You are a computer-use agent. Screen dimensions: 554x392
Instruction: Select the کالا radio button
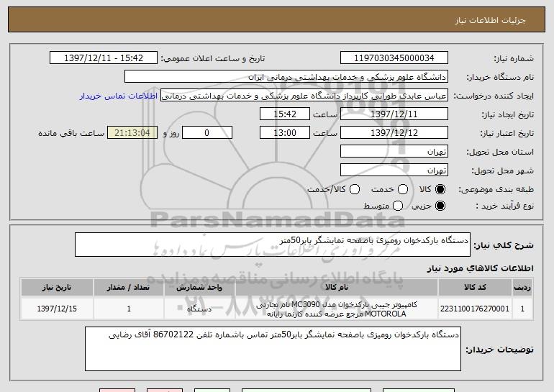click(440, 190)
